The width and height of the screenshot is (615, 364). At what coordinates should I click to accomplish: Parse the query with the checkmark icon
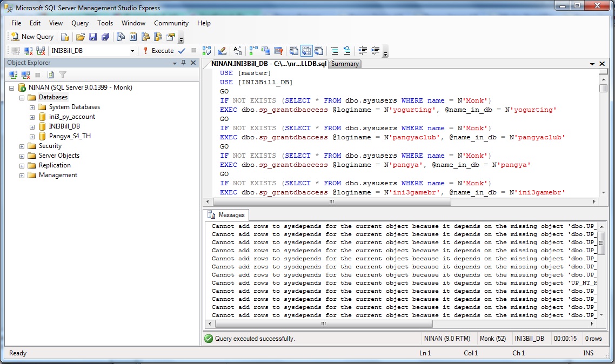click(182, 51)
